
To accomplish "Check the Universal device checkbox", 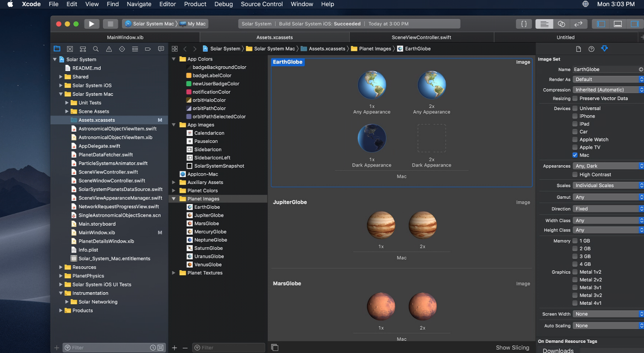I will coord(575,108).
